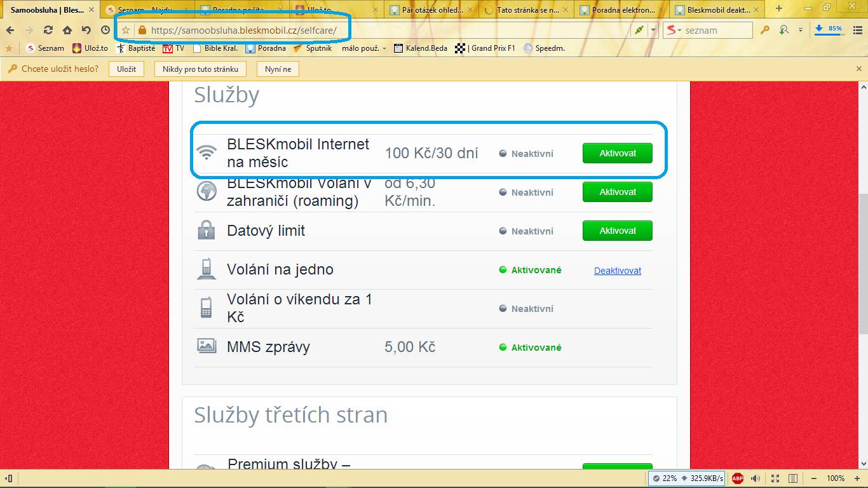This screenshot has height=488, width=868.
Task: Click the 100% zoom level indicator
Action: [x=836, y=478]
